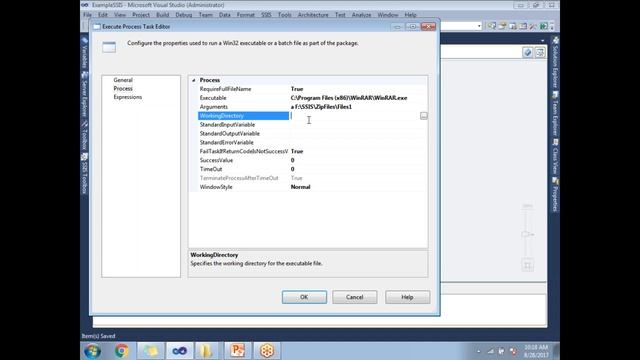640x360 pixels.
Task: Click the OK button
Action: (304, 297)
